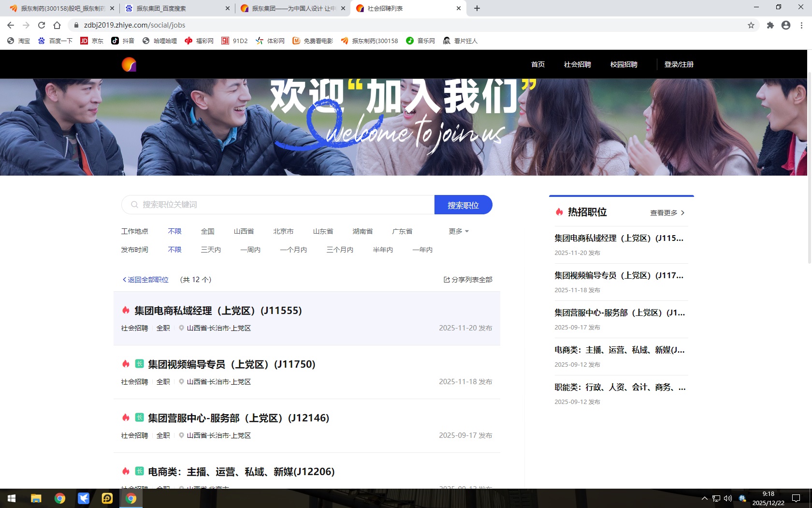
Task: Open the taskbar volume control
Action: [728, 498]
